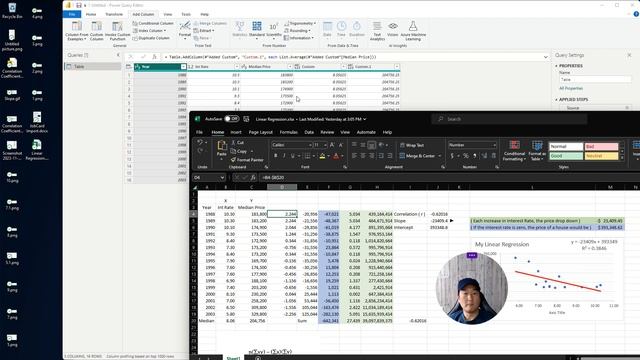Open the Calibri font name dropdown in Excel
The image size is (640, 360).
310,145
